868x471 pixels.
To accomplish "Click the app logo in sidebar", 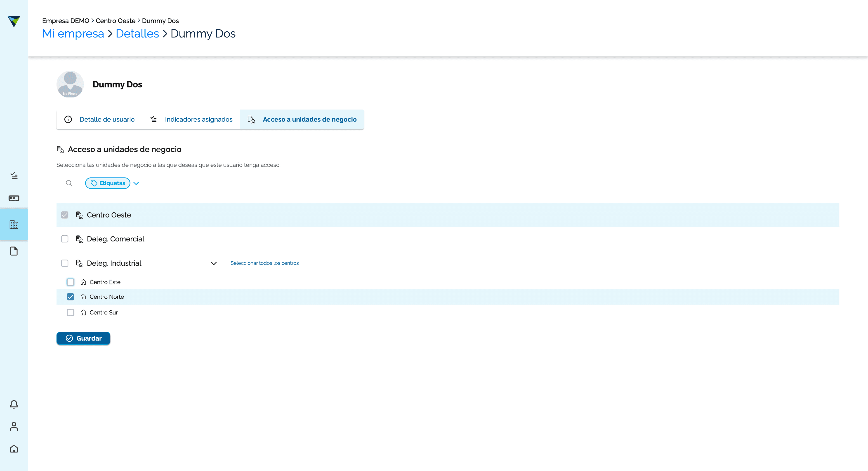I will pos(14,21).
